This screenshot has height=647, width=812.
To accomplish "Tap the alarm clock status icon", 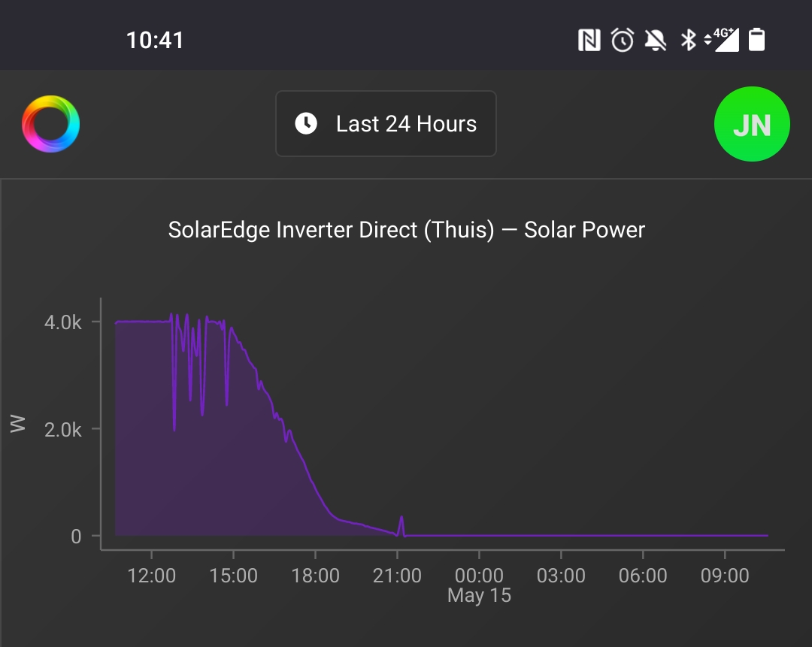I will click(x=623, y=40).
